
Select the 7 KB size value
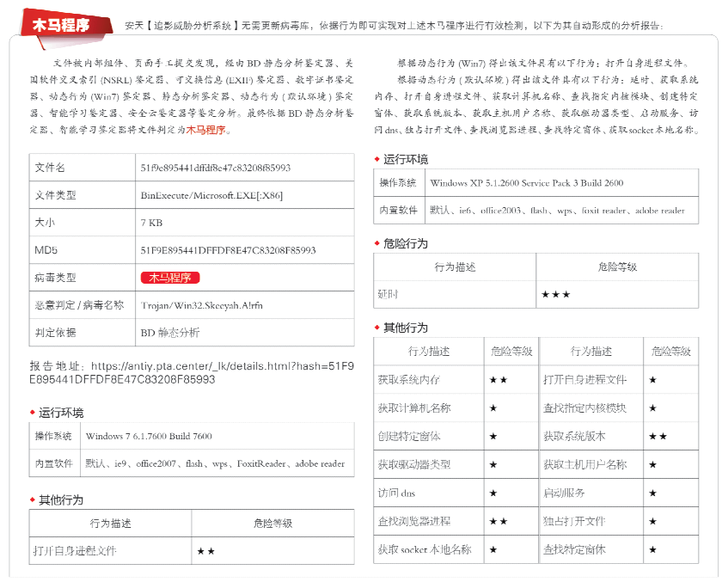click(151, 223)
